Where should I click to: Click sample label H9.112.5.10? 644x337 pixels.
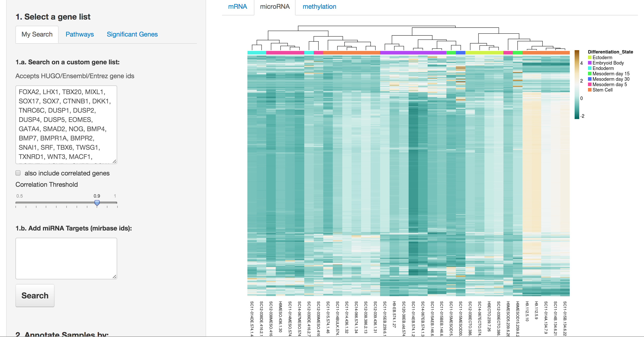(527, 311)
